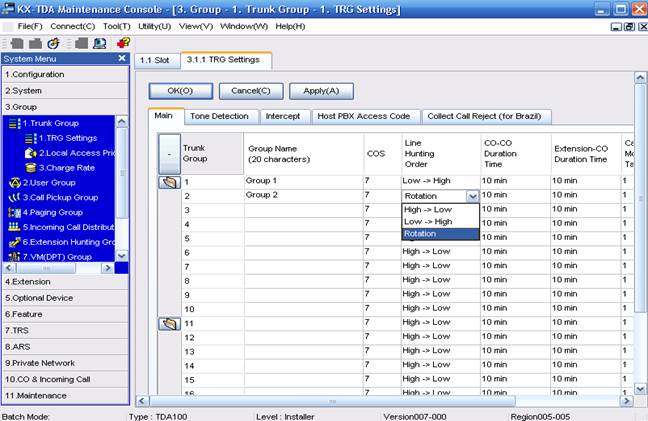Click the Group Name cell 'Group 1'

pos(304,181)
